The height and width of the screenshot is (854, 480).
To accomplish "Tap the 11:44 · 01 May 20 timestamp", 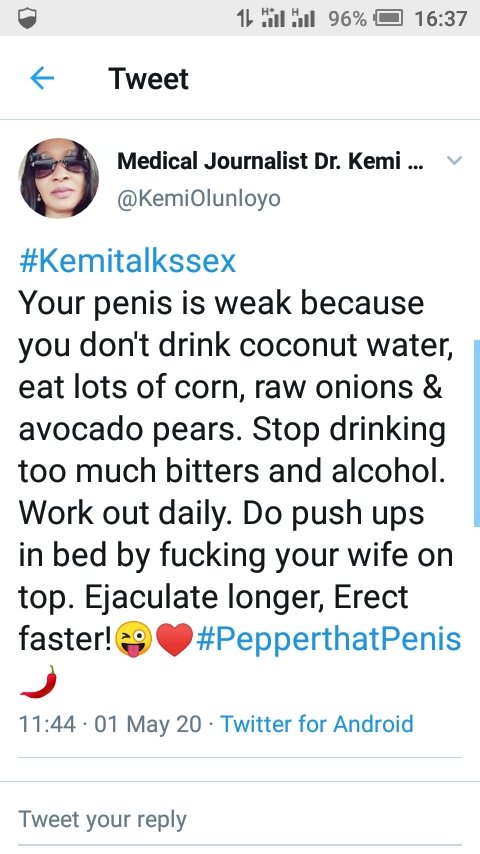I will (110, 724).
